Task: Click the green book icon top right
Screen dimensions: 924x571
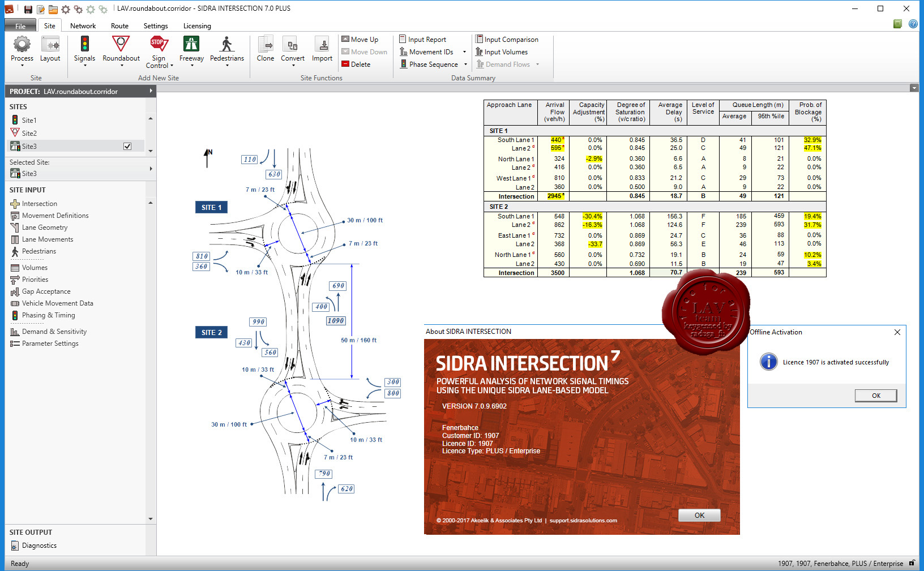Action: pos(897,24)
